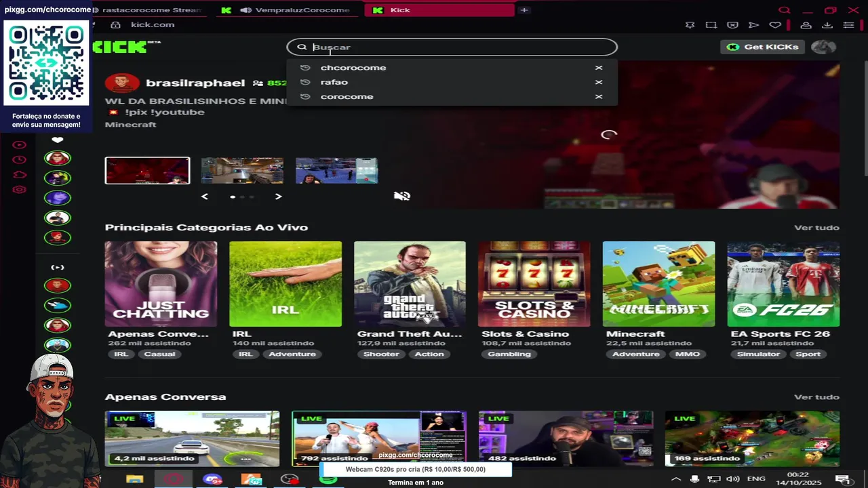Open the EA FC26 category card

pyautogui.click(x=783, y=284)
